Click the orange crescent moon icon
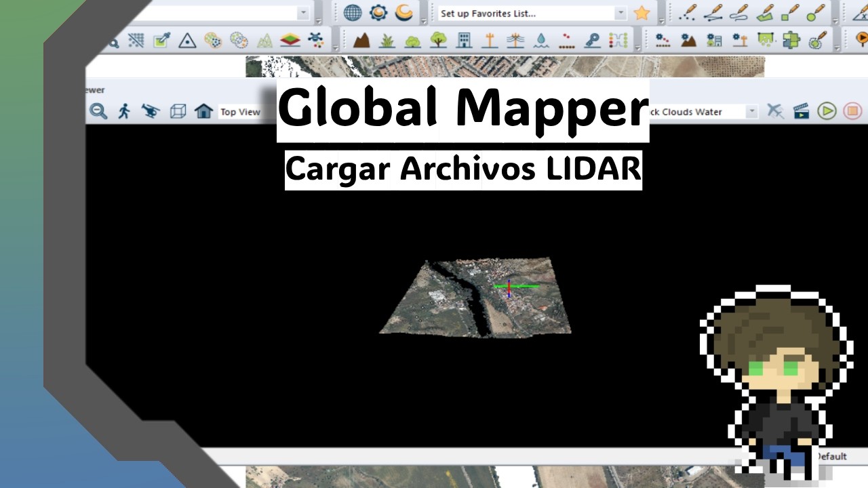 (x=404, y=12)
